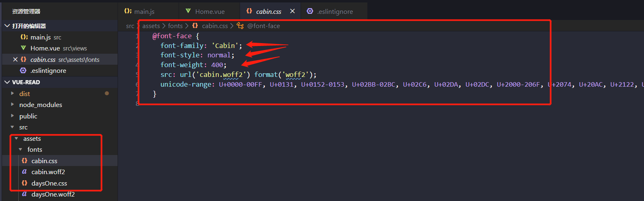Image resolution: width=644 pixels, height=201 pixels.
Task: Collapse the 打开的编辑器 section
Action: (x=7, y=26)
